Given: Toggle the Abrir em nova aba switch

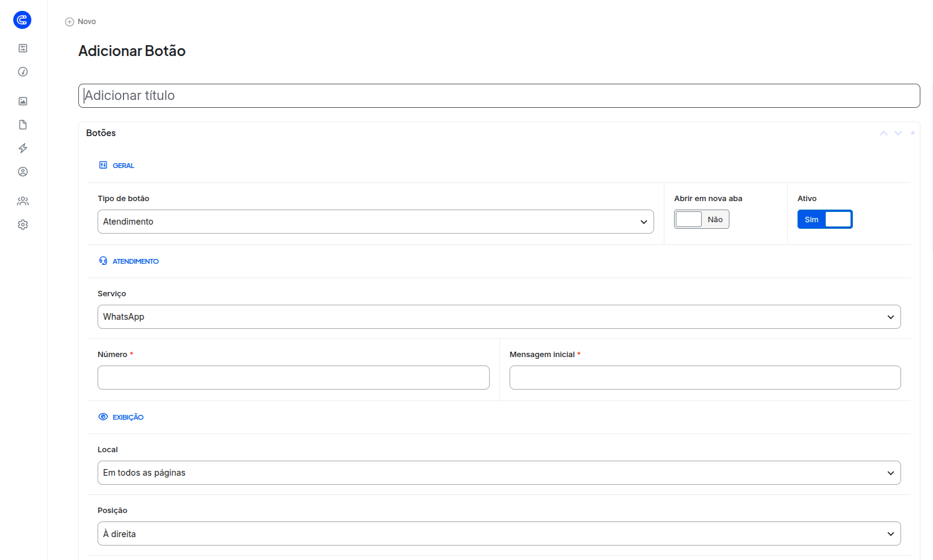Looking at the screenshot, I should 702,219.
